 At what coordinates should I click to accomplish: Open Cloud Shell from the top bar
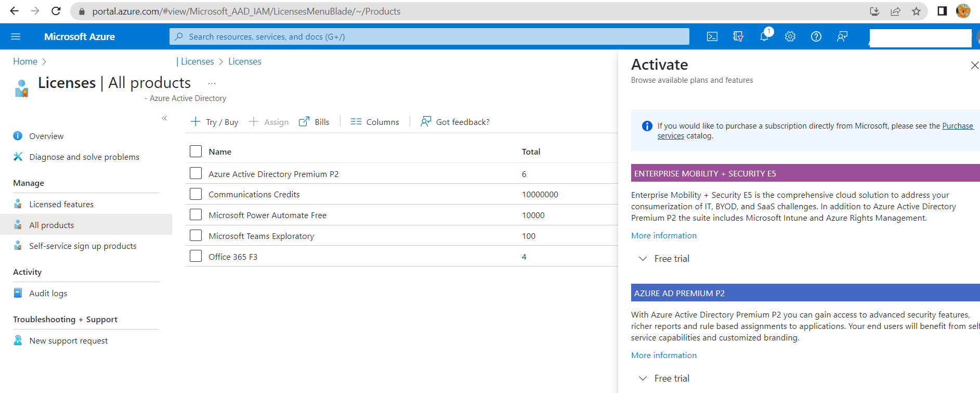(712, 36)
